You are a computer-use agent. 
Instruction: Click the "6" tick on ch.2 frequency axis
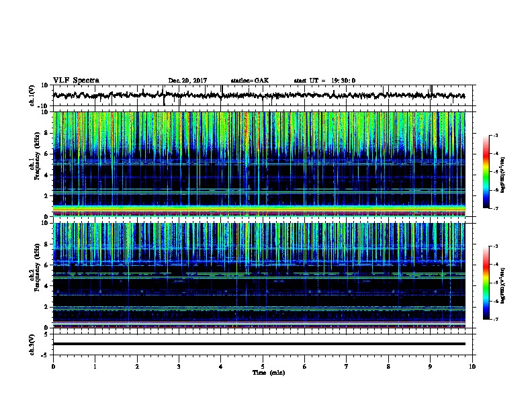tap(47, 265)
